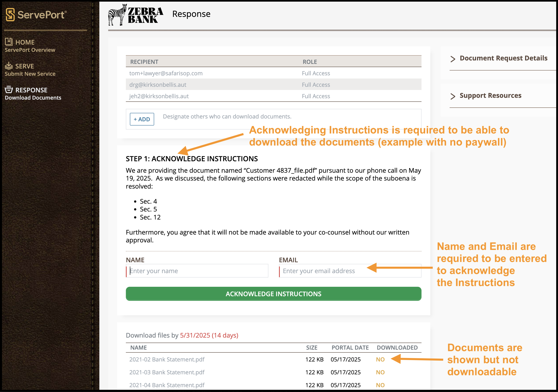Click the SIZE column header
Screen dimensions: 558x392
pyautogui.click(x=312, y=347)
